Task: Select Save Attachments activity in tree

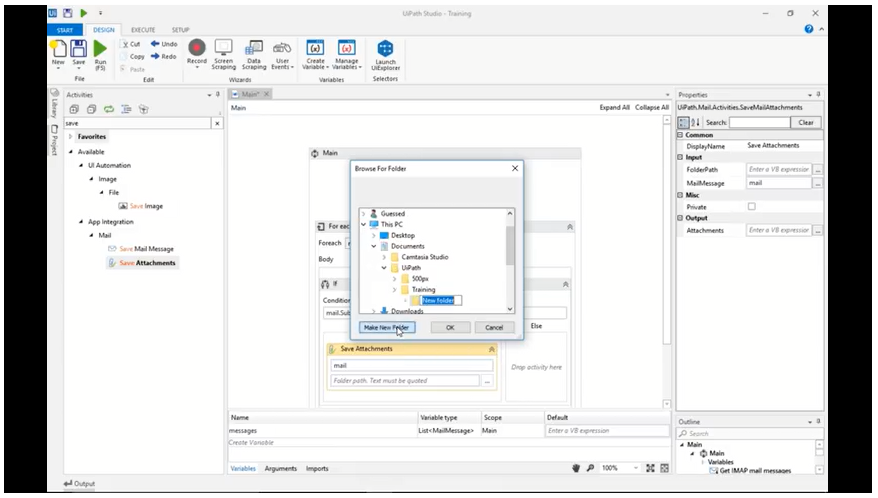Action: tap(142, 263)
